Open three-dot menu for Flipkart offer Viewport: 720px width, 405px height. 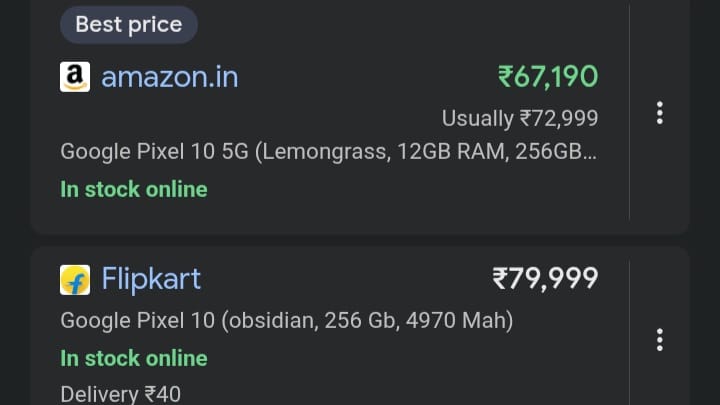click(x=659, y=340)
